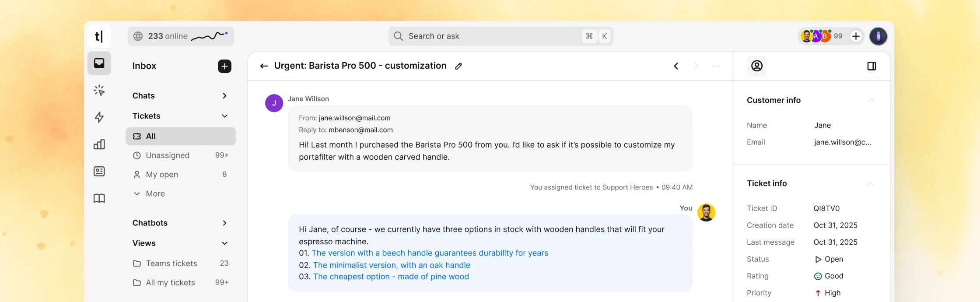Expand the Chats section

click(224, 96)
